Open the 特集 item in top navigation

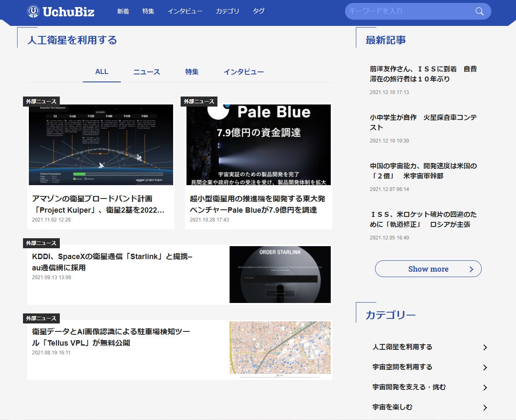(148, 11)
